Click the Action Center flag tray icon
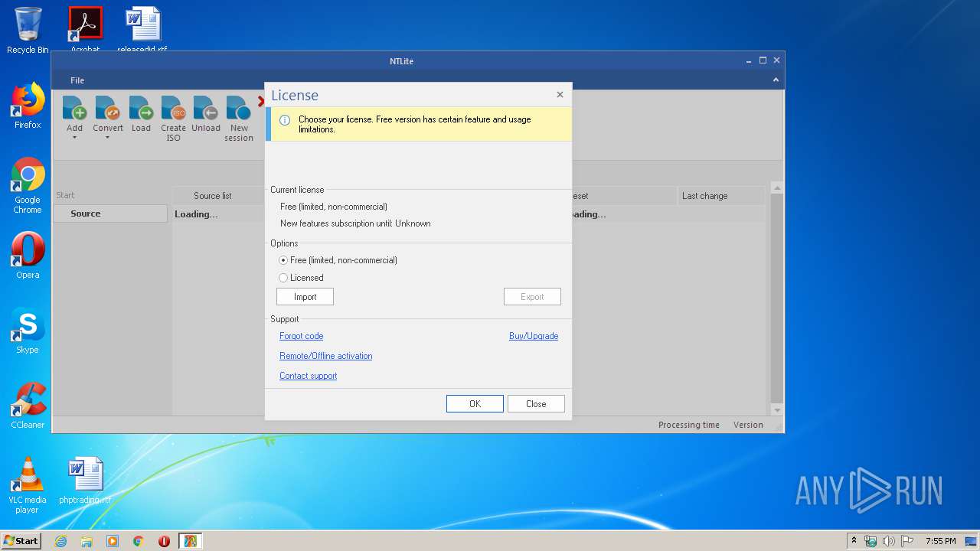The image size is (980, 551). point(907,541)
